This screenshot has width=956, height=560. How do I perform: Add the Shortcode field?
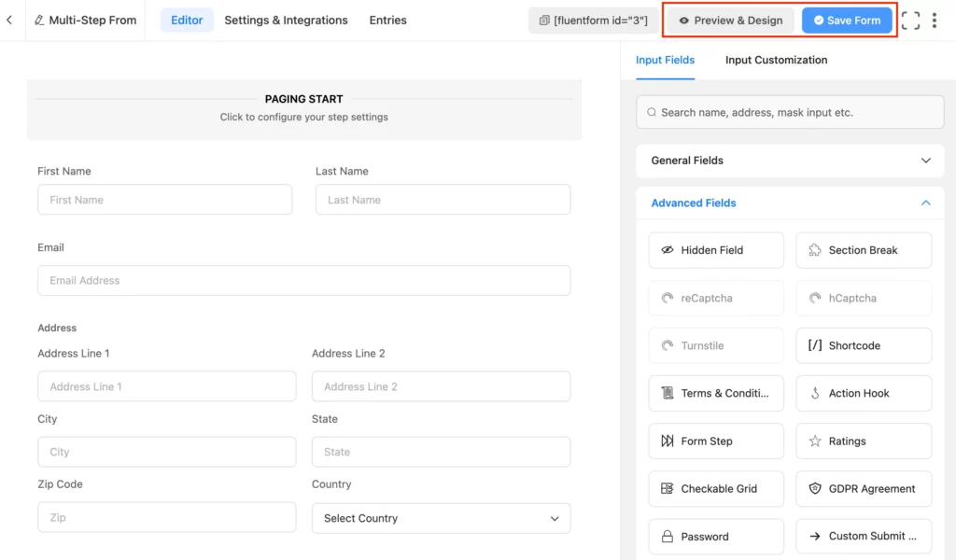tap(863, 345)
